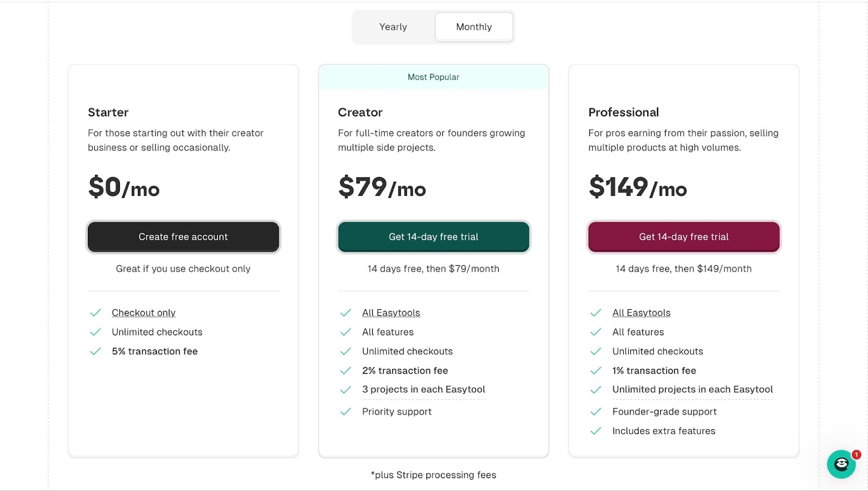
Task: Select the Monthly billing option
Action: pos(474,27)
